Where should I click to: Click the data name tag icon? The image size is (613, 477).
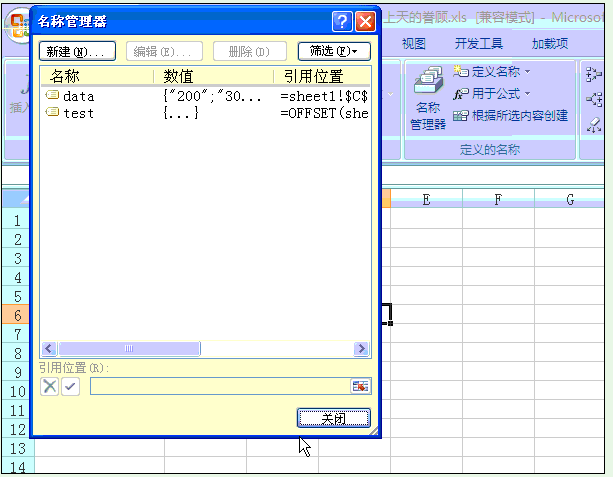(52, 95)
